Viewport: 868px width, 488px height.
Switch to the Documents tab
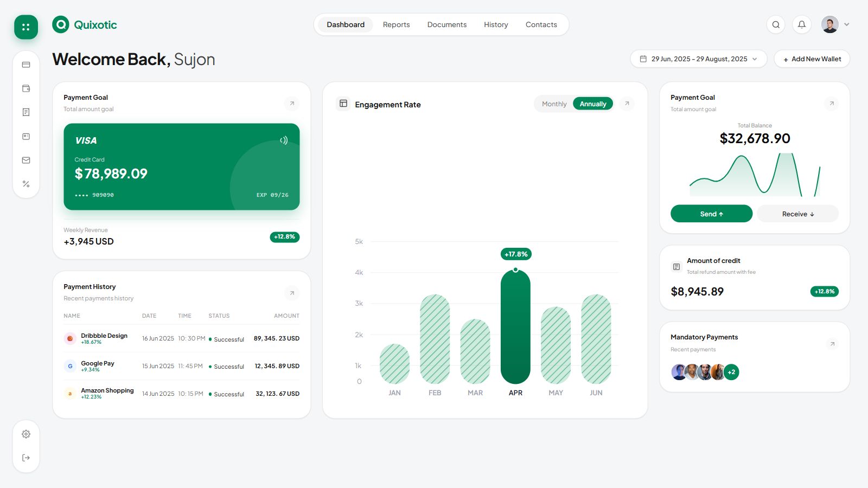446,24
